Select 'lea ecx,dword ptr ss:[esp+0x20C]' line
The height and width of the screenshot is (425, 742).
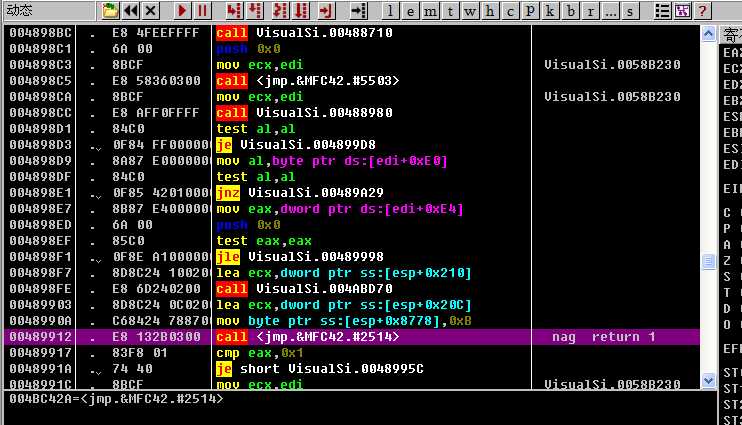coord(344,305)
